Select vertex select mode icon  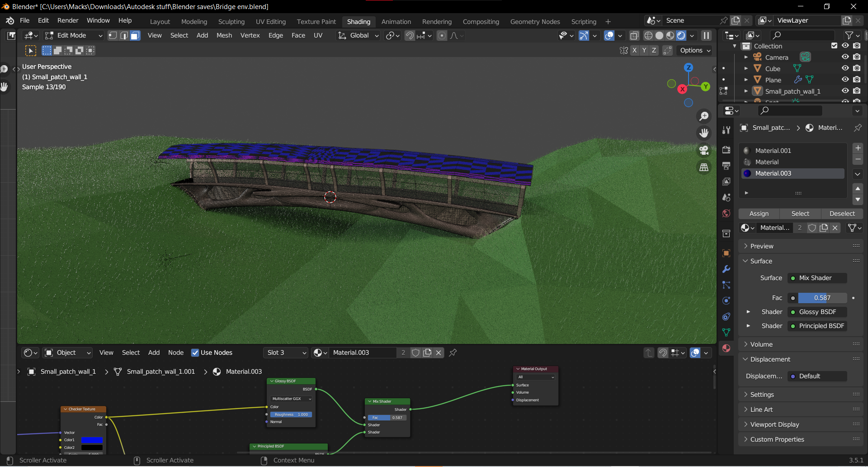[113, 35]
